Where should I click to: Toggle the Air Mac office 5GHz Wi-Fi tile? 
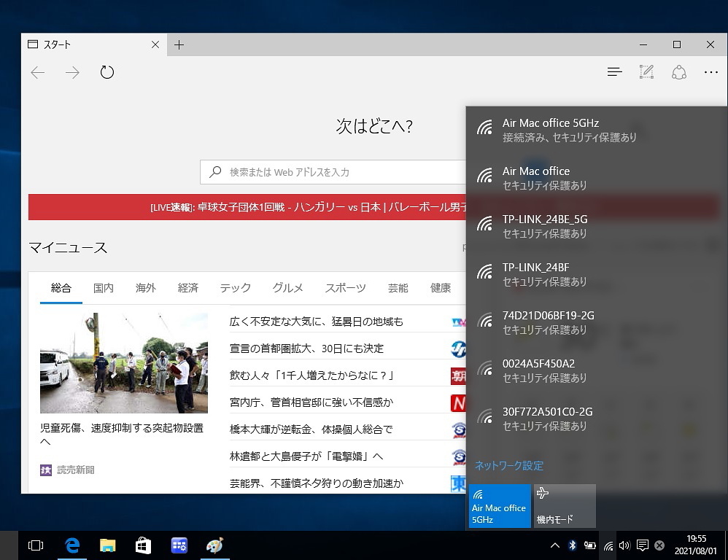[500, 506]
